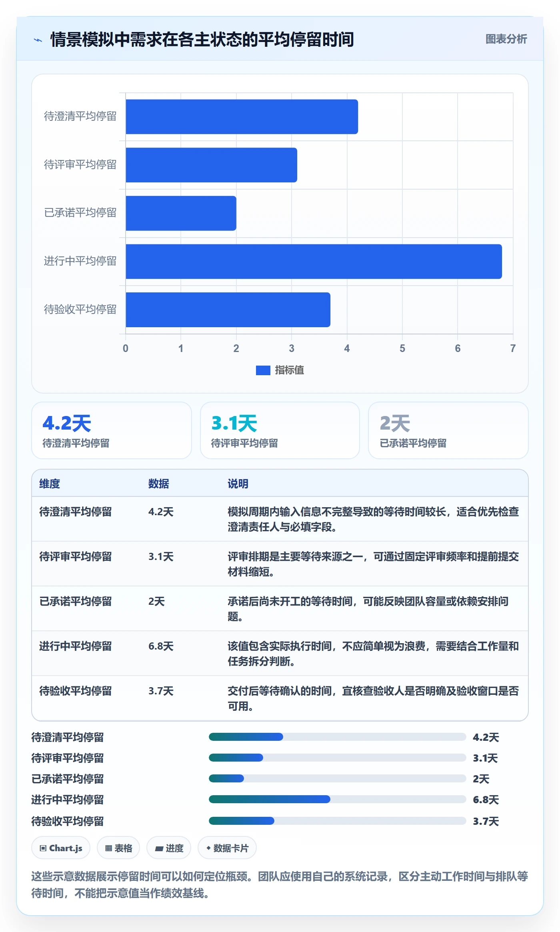The image size is (560, 932).
Task: Click the 3.7天 cell in the table
Action: [x=161, y=691]
